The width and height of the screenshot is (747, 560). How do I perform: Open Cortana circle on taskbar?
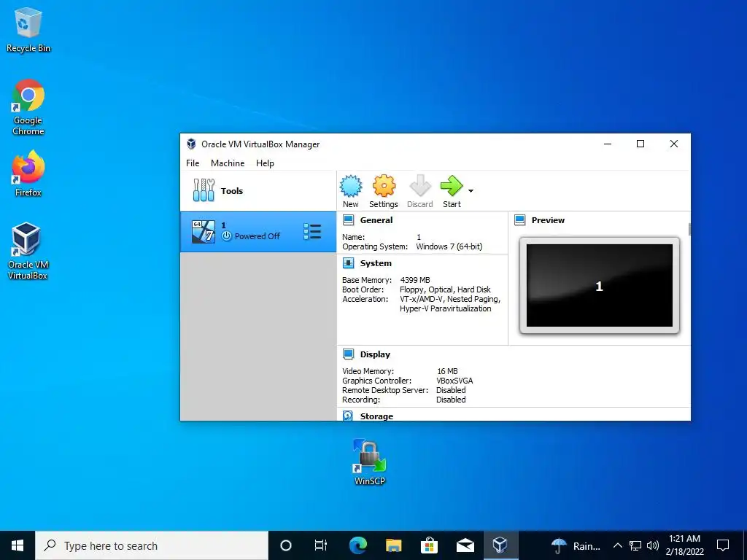pyautogui.click(x=286, y=545)
